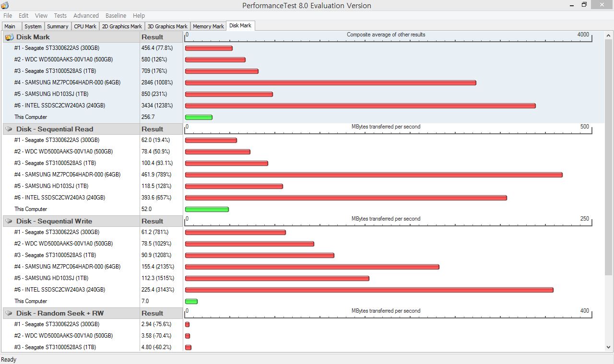Open the View menu
The width and height of the screenshot is (614, 364).
pos(41,15)
